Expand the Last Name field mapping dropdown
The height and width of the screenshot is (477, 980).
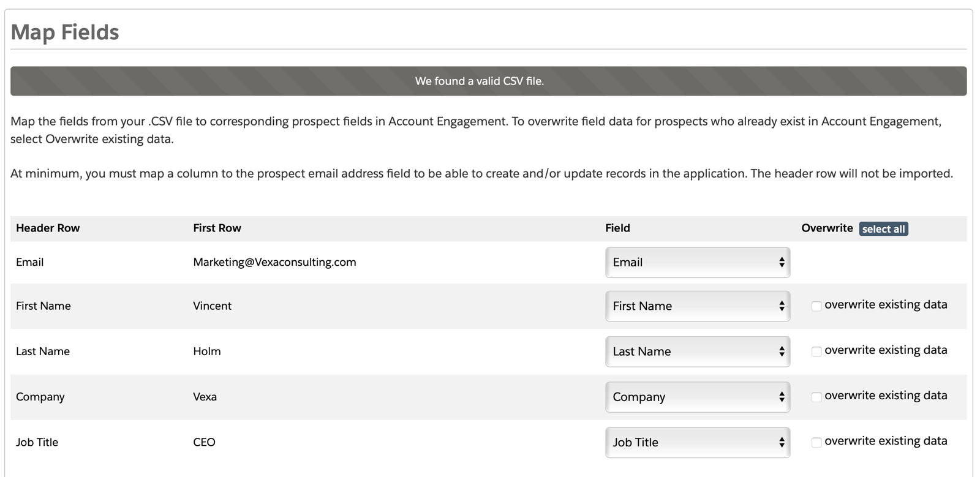(x=697, y=351)
